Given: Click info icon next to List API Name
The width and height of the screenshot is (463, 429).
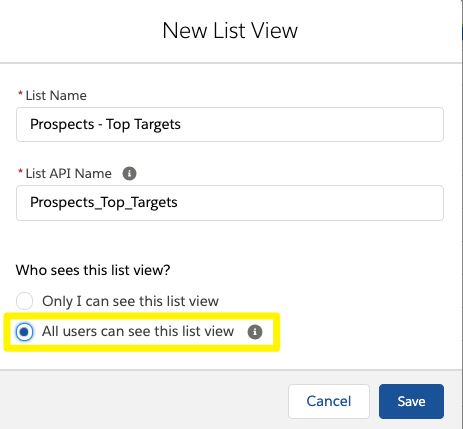Looking at the screenshot, I should 129,173.
